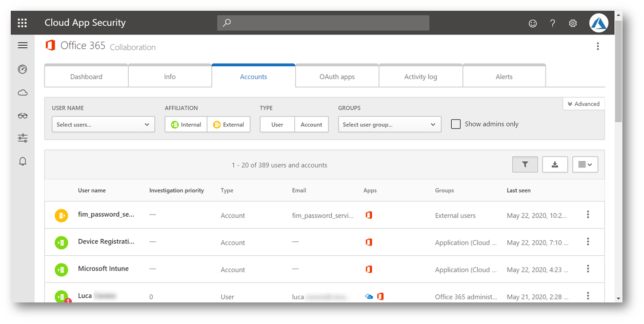Click the Office 365 administ... group cell

466,297
